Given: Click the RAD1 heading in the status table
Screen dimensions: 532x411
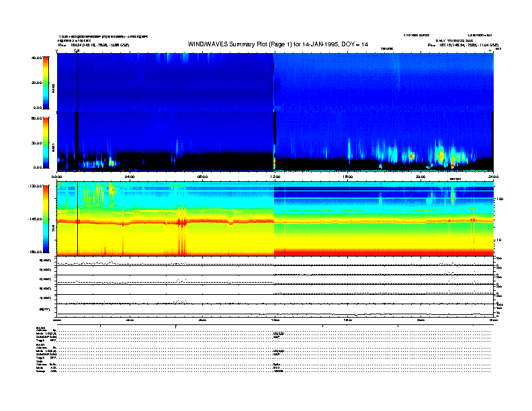Looking at the screenshot, I should click(41, 345).
